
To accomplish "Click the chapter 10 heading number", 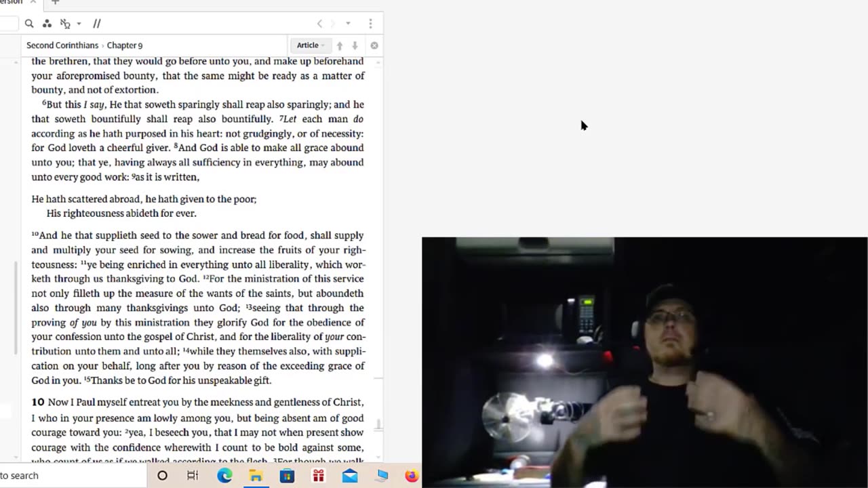I will click(x=37, y=402).
